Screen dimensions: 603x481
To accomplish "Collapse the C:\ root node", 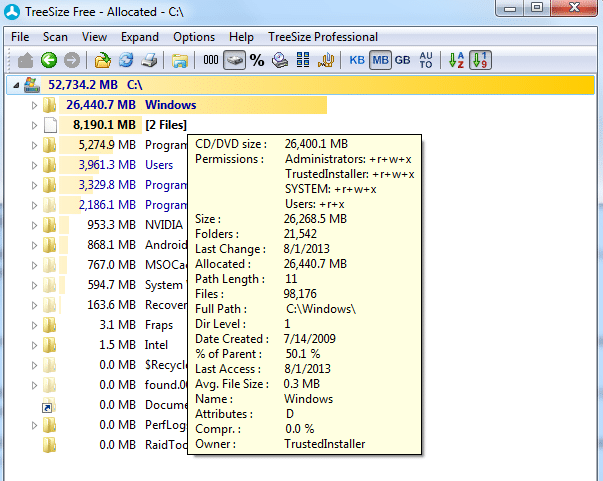I will tap(16, 85).
